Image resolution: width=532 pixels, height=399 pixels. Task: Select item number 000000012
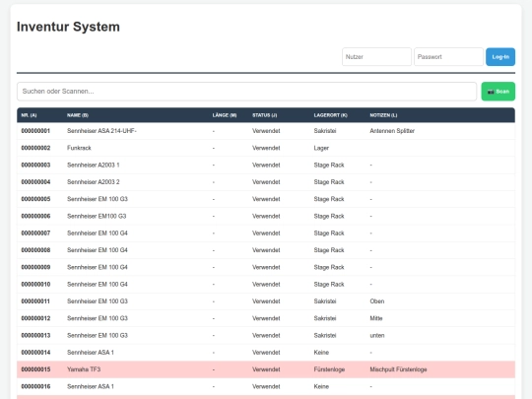click(x=35, y=318)
